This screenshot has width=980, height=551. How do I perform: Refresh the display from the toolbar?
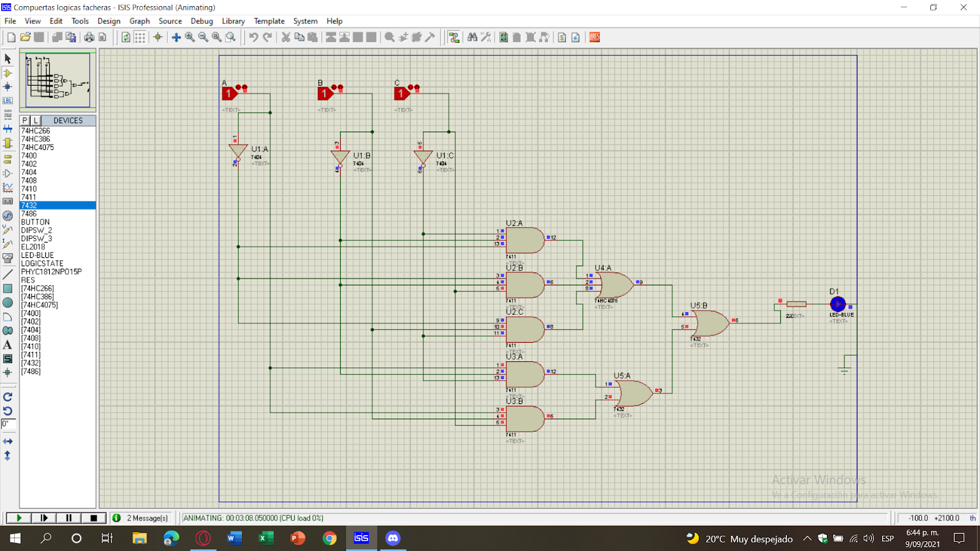click(126, 37)
